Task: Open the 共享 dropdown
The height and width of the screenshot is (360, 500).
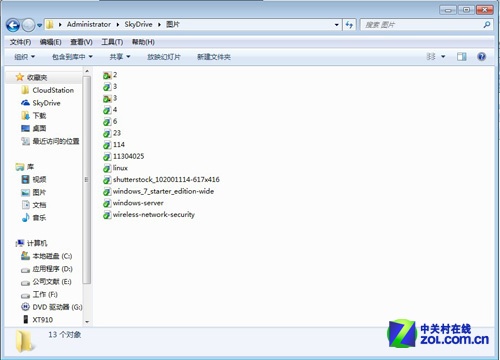Action: point(120,57)
